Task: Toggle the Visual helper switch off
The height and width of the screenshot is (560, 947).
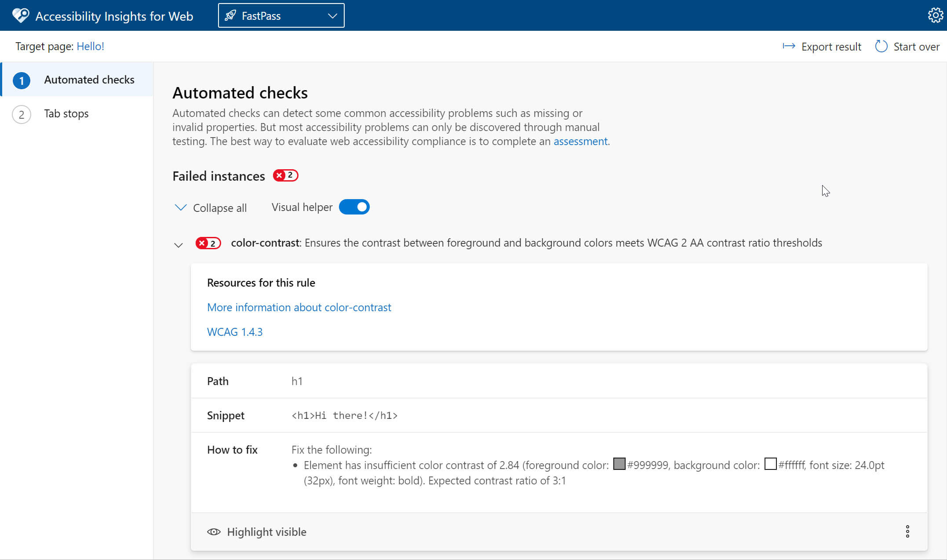Action: click(353, 207)
